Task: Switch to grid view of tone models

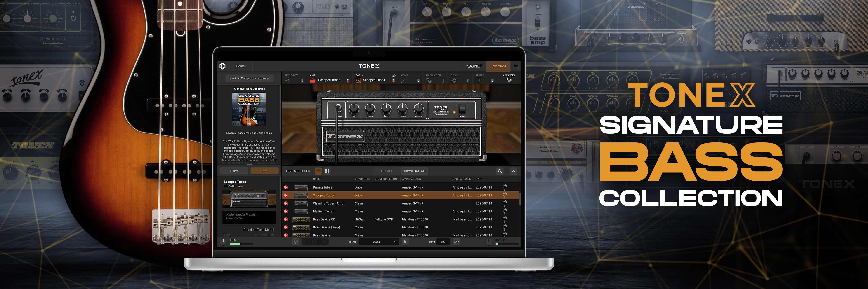Action: [x=327, y=171]
